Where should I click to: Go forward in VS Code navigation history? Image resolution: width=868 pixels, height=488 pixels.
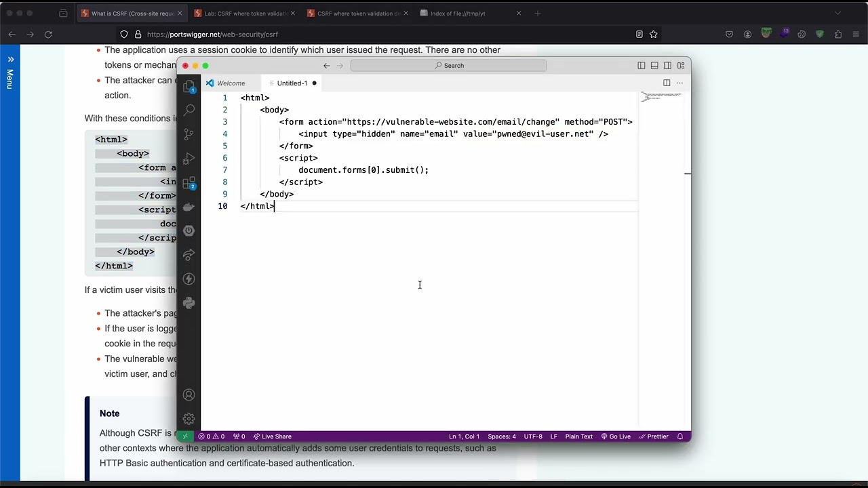tap(340, 66)
